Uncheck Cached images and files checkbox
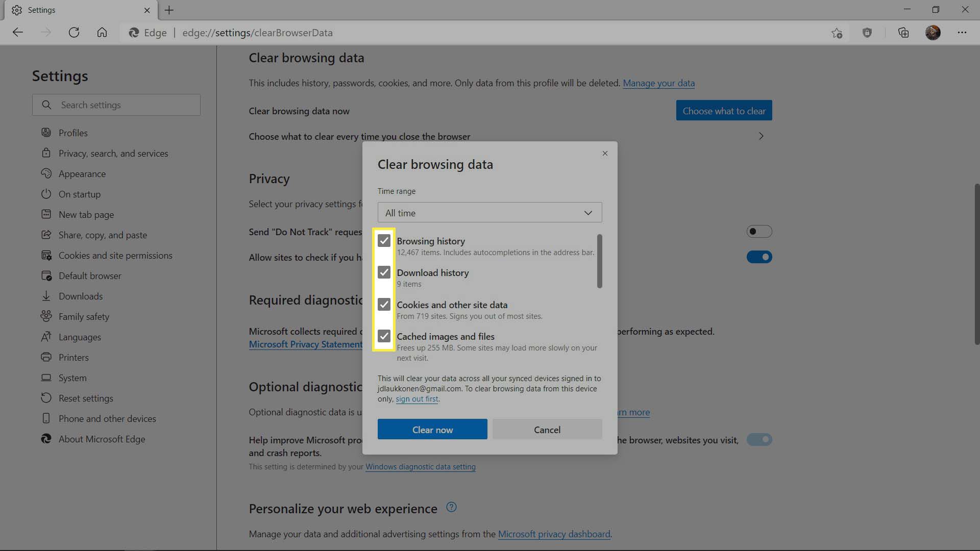Image resolution: width=980 pixels, height=551 pixels. point(384,336)
